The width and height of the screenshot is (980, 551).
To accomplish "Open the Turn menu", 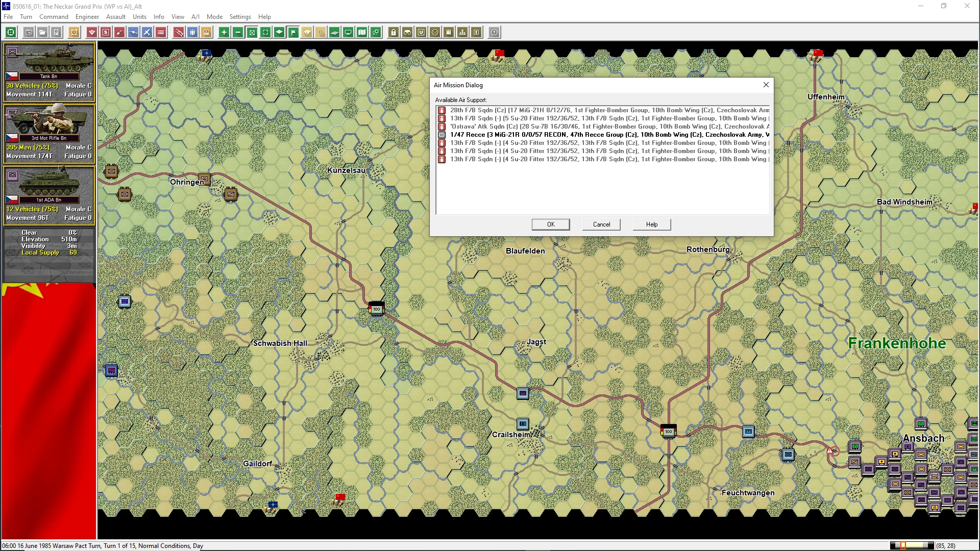I will pyautogui.click(x=26, y=17).
